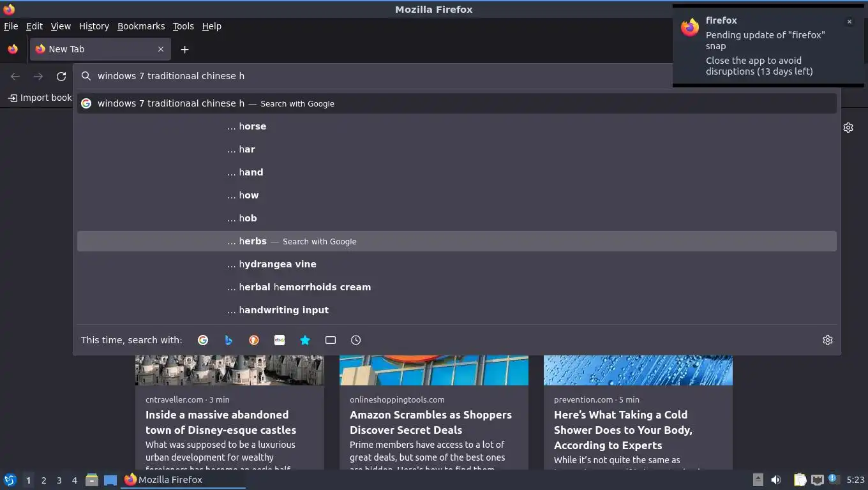868x490 pixels.
Task: Select the 'hand' search suggestion
Action: point(457,172)
